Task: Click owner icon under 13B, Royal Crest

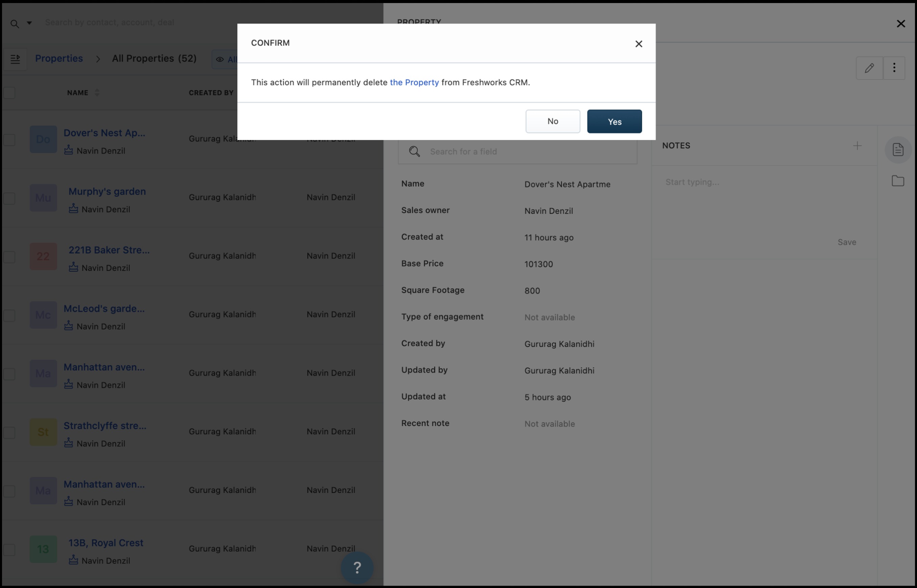Action: click(73, 560)
